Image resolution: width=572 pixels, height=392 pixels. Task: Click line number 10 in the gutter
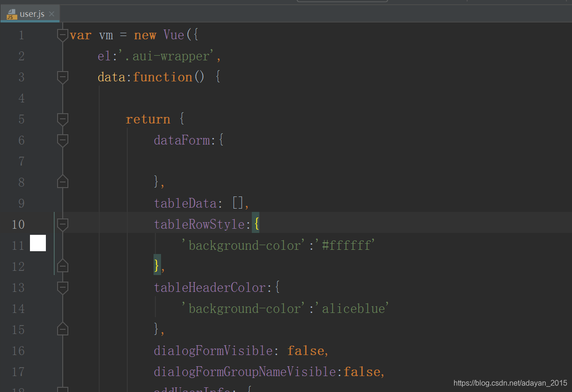click(18, 225)
